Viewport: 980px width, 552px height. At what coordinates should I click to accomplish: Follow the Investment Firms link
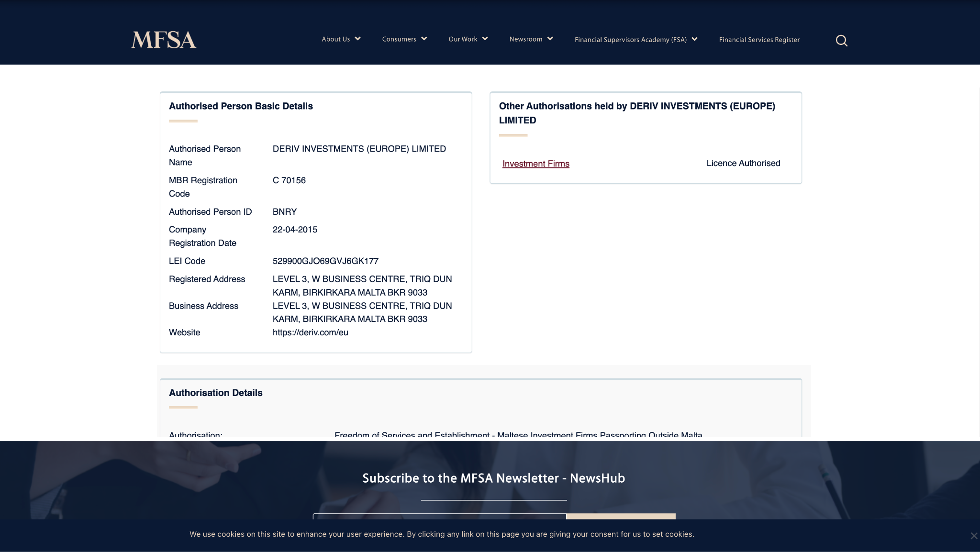coord(536,164)
